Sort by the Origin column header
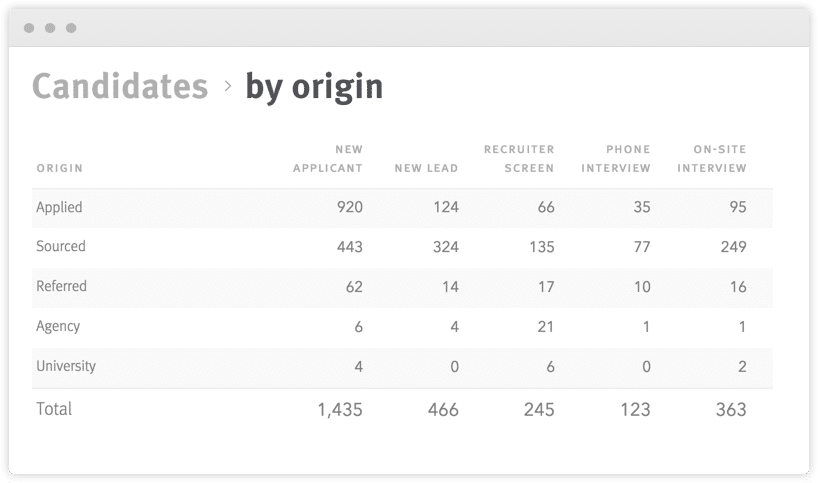Image resolution: width=818 pixels, height=483 pixels. coord(59,168)
